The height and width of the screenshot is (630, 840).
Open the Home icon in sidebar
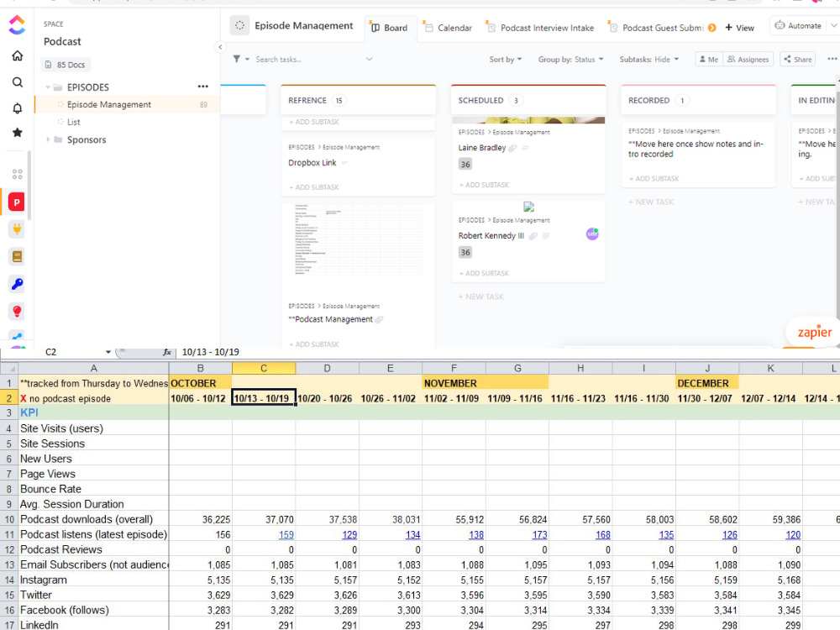click(17, 55)
